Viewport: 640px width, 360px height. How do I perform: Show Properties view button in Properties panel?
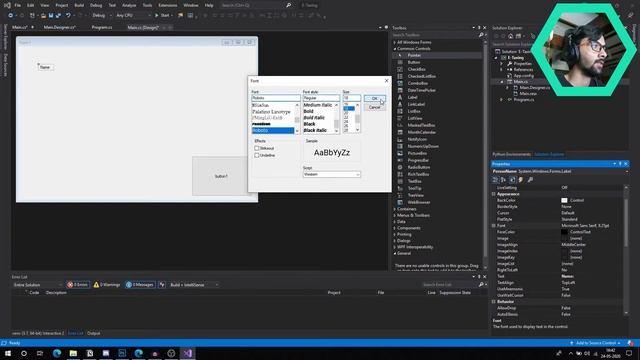[x=512, y=180]
